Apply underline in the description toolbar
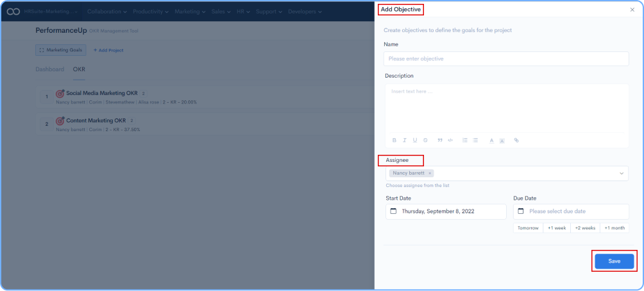 coord(415,140)
